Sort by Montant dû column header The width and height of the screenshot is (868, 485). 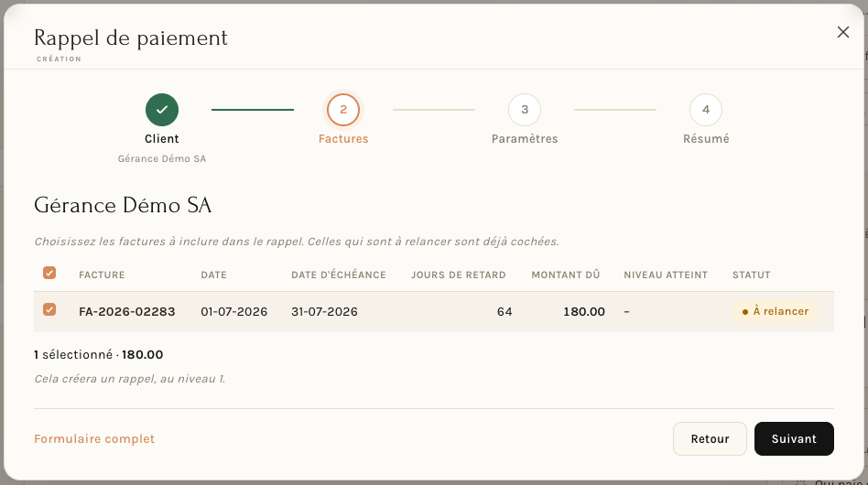pos(565,275)
